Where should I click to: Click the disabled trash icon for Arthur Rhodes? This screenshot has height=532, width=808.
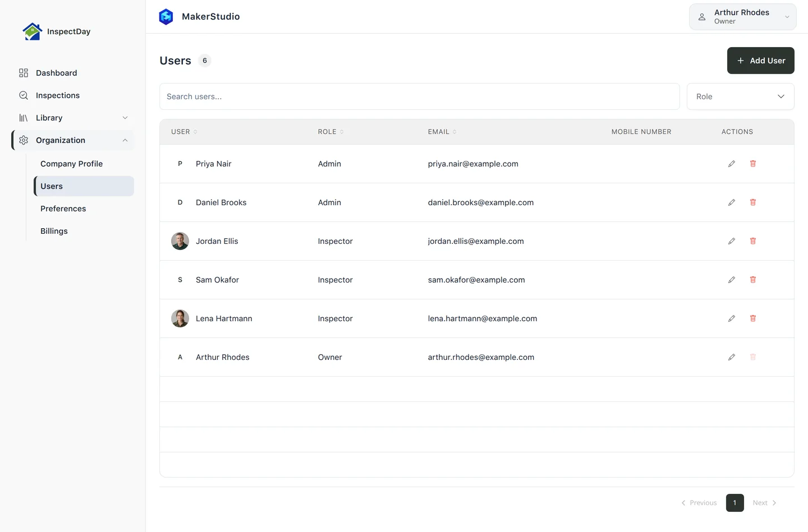[x=753, y=357]
